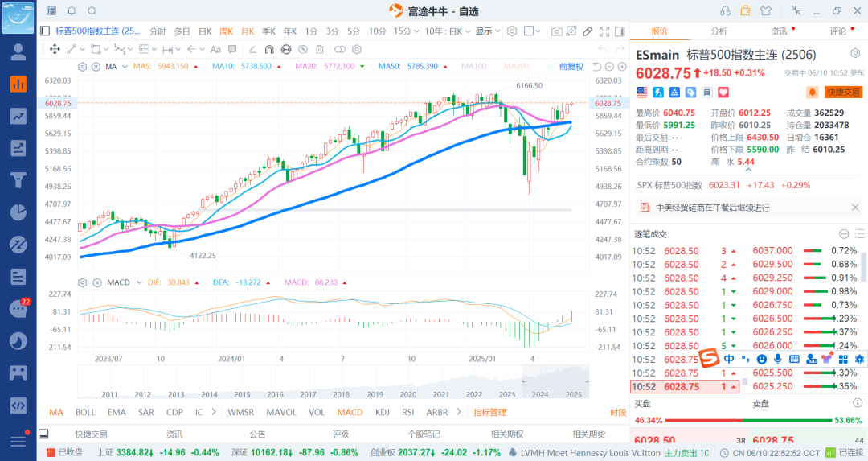Toggle the left panel layout icon
The width and height of the screenshot is (868, 461).
pos(45,31)
